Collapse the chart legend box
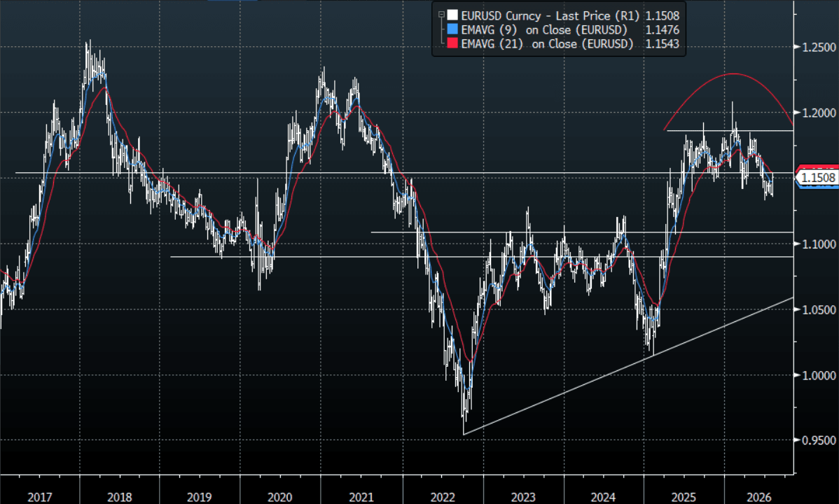 click(x=441, y=15)
